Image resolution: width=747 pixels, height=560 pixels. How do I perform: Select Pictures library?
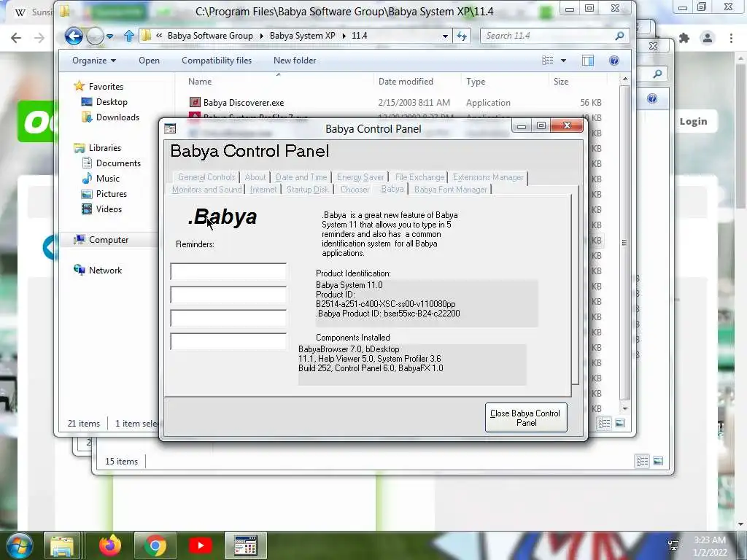pyautogui.click(x=104, y=194)
